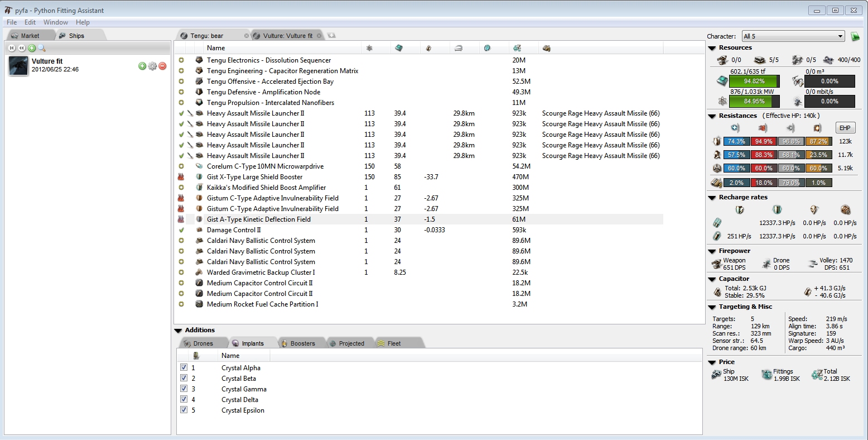Click the Tengu Electronics subsystem icon
The width and height of the screenshot is (868, 440).
[199, 60]
